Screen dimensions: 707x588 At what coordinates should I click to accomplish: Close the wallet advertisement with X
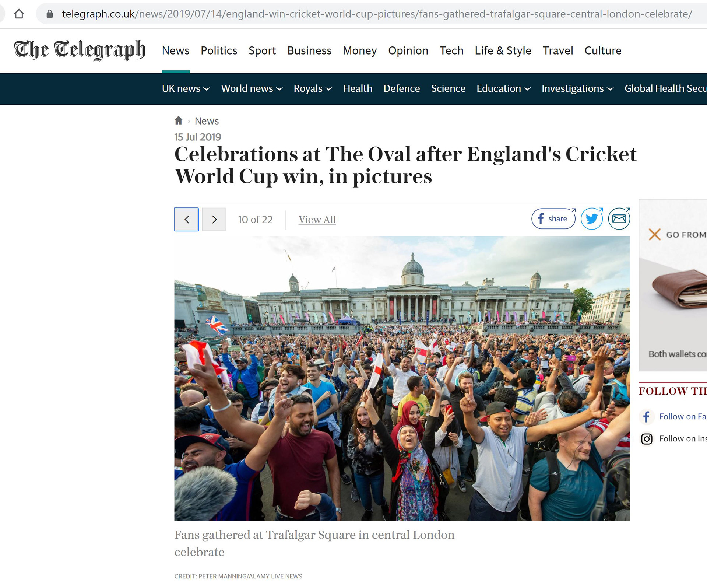[x=655, y=234]
